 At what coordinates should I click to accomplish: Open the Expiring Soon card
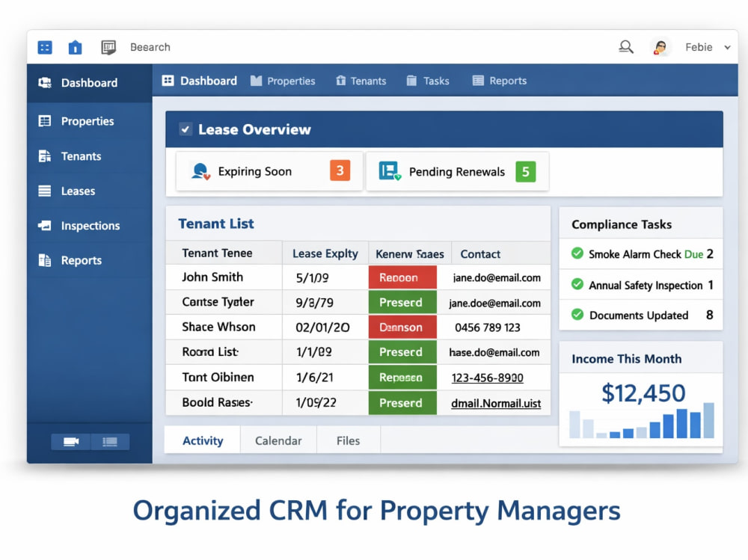[269, 171]
